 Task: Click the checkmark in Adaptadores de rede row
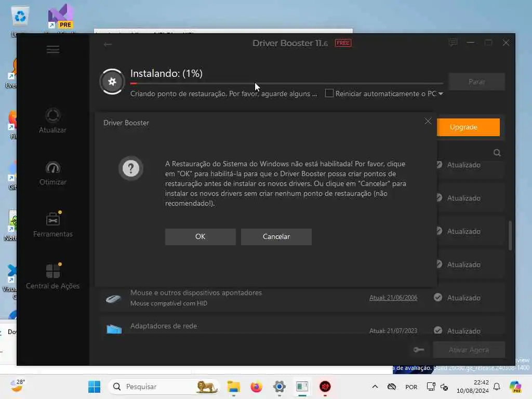tap(437, 330)
